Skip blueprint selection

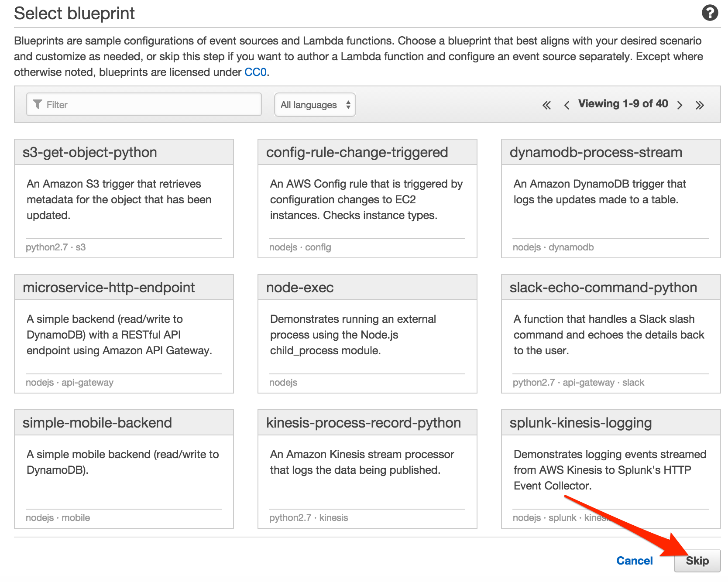(x=697, y=561)
